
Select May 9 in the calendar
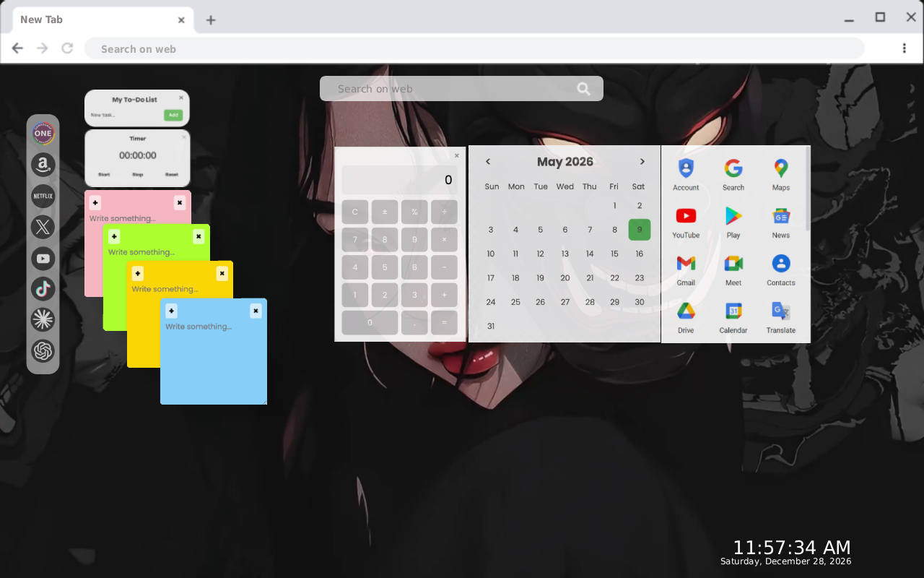coord(640,230)
